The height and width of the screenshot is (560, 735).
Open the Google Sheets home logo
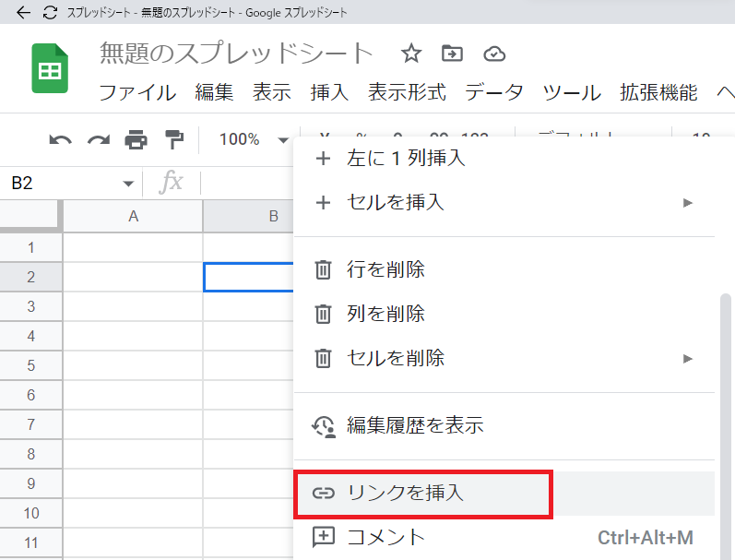click(x=51, y=68)
